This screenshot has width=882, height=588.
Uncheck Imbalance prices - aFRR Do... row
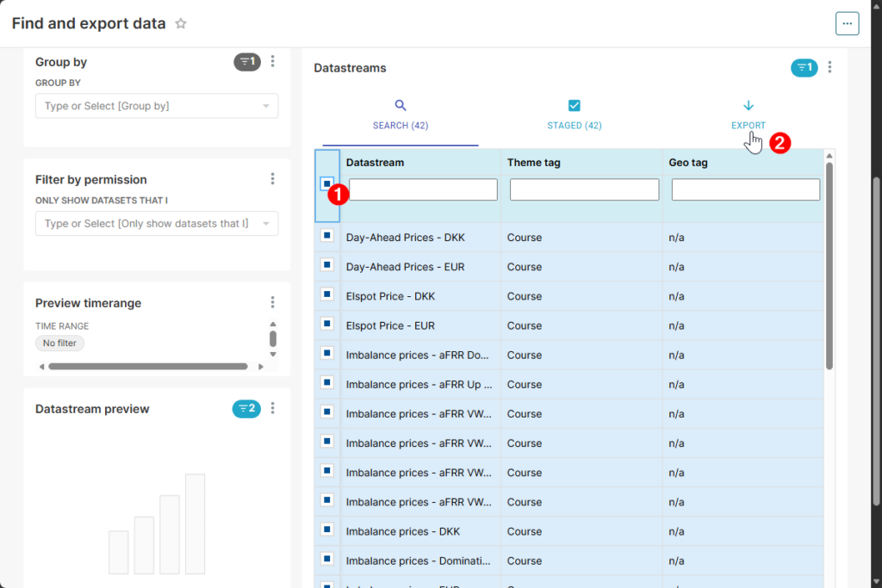pyautogui.click(x=326, y=353)
